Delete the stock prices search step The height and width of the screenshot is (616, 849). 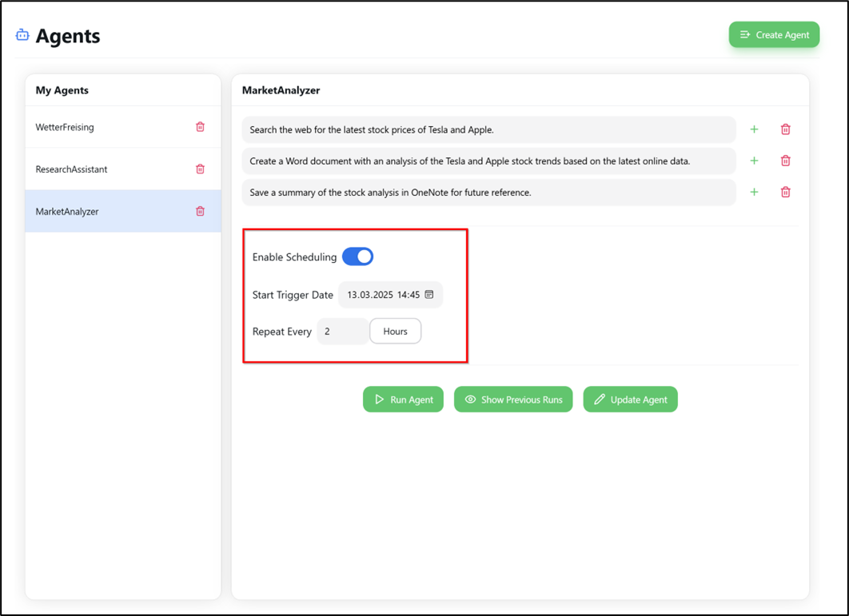pyautogui.click(x=785, y=129)
